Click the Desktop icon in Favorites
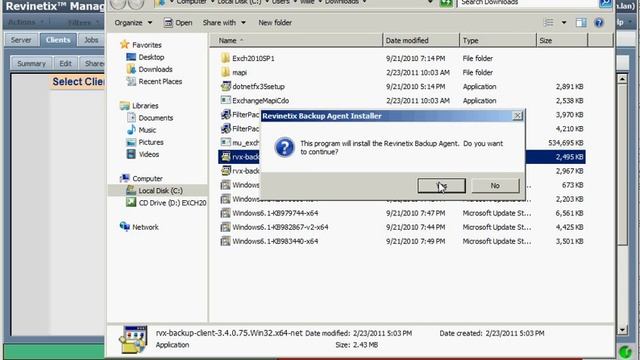 click(131, 57)
